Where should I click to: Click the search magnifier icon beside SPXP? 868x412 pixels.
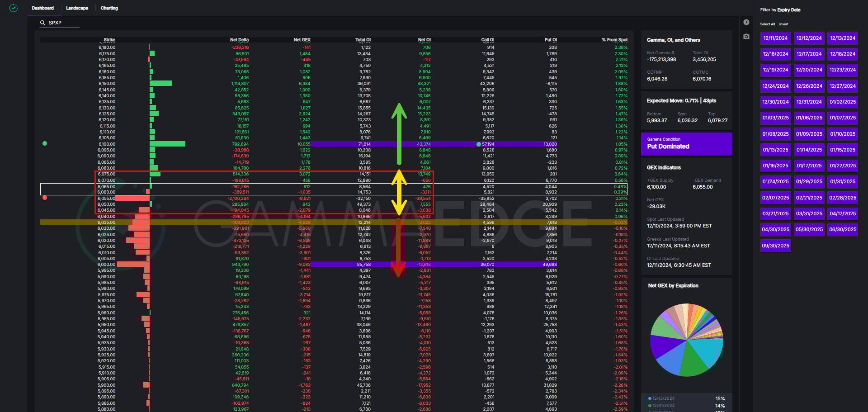43,23
